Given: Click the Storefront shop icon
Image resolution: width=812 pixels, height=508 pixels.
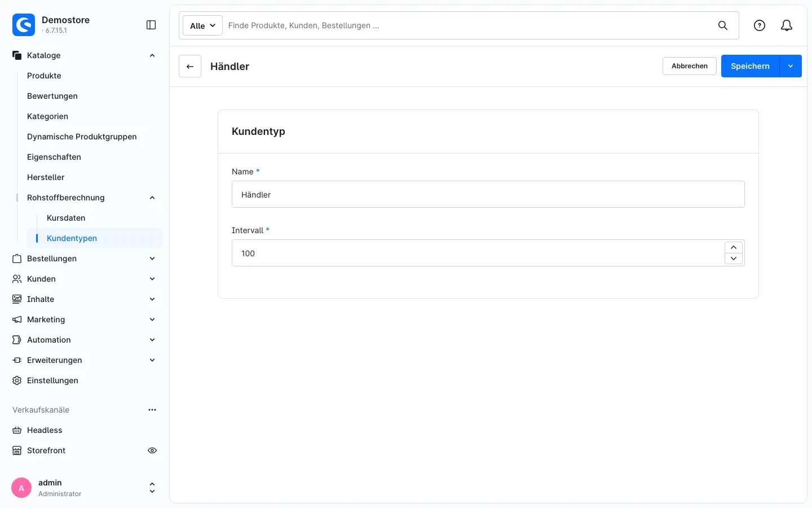Looking at the screenshot, I should coord(17,450).
